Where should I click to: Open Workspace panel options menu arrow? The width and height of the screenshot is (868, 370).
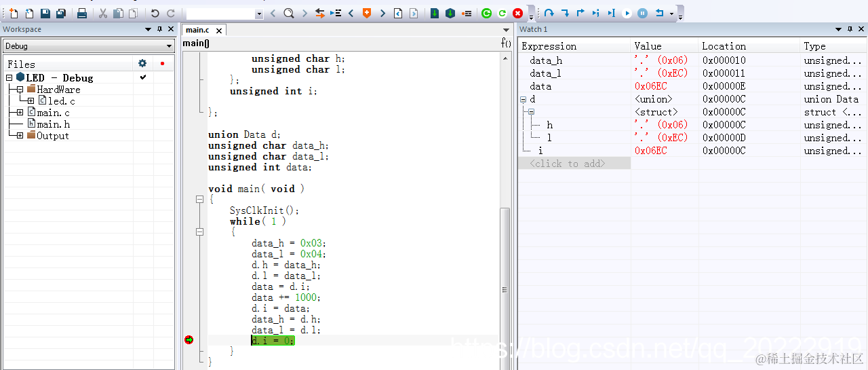click(149, 29)
